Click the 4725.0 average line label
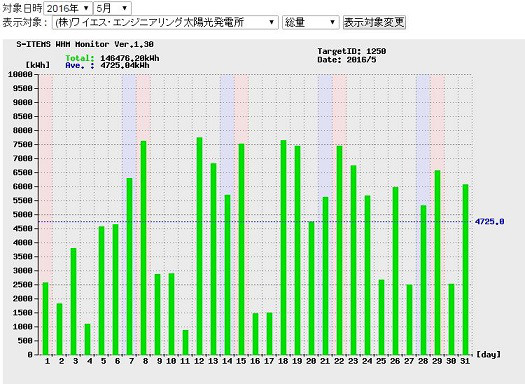 (x=490, y=221)
